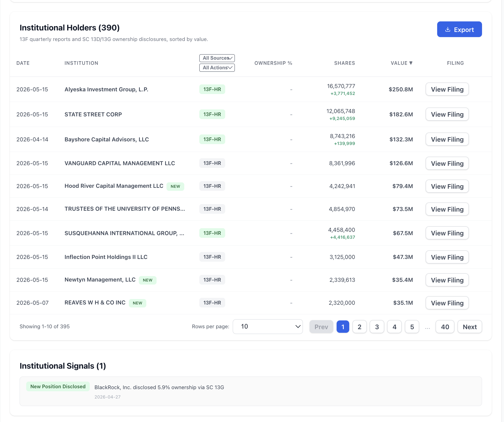View Filing for Newtyn Management, LLC
Image resolution: width=504 pixels, height=422 pixels.
[x=447, y=280]
